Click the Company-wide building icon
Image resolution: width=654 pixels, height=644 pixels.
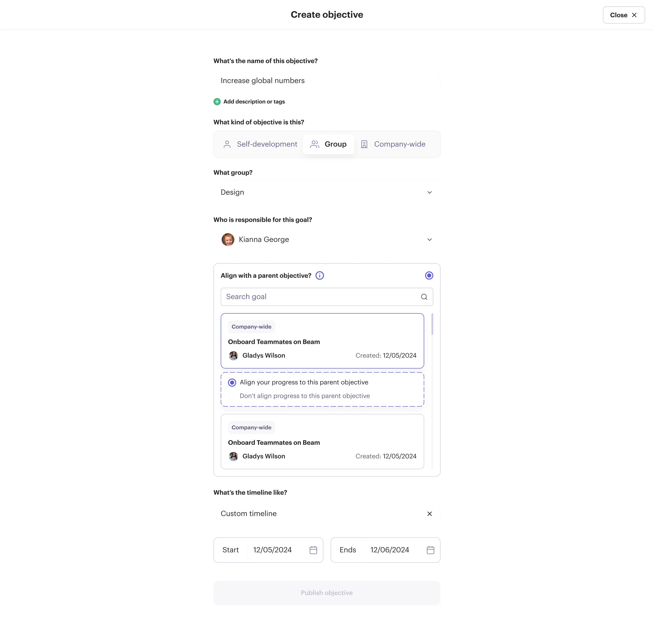pos(364,144)
